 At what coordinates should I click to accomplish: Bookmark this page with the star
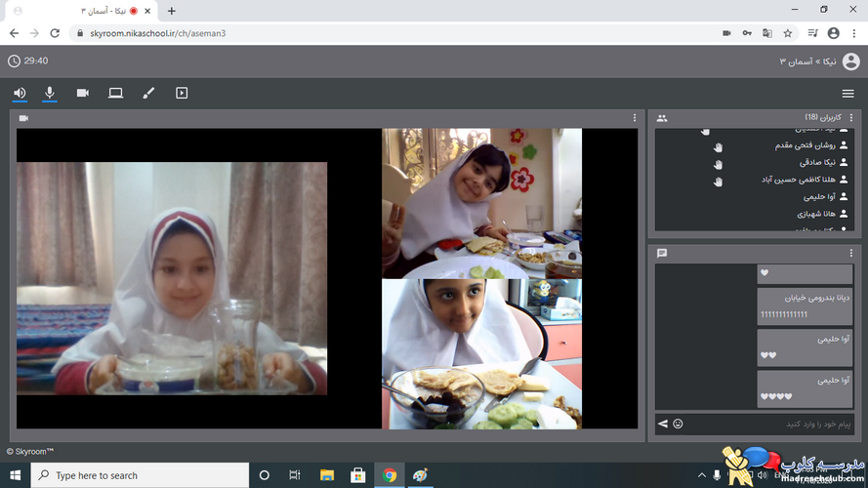click(x=788, y=33)
